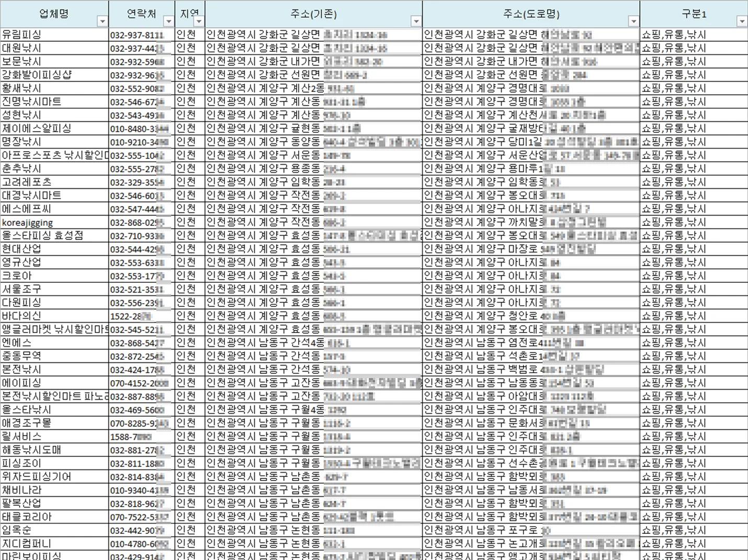Viewport: 748px width, 560px height.
Task: Click the cell 올스타낚시
Action: coord(54,409)
